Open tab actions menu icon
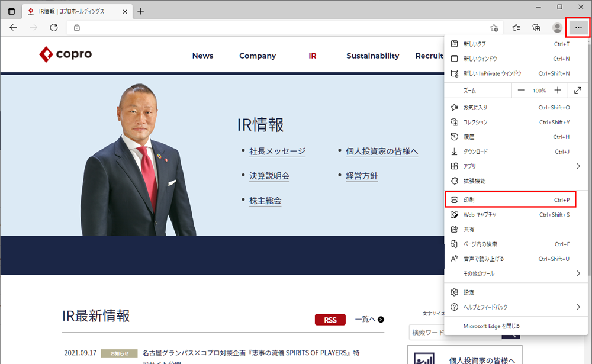Image resolution: width=592 pixels, height=364 pixels. click(11, 11)
